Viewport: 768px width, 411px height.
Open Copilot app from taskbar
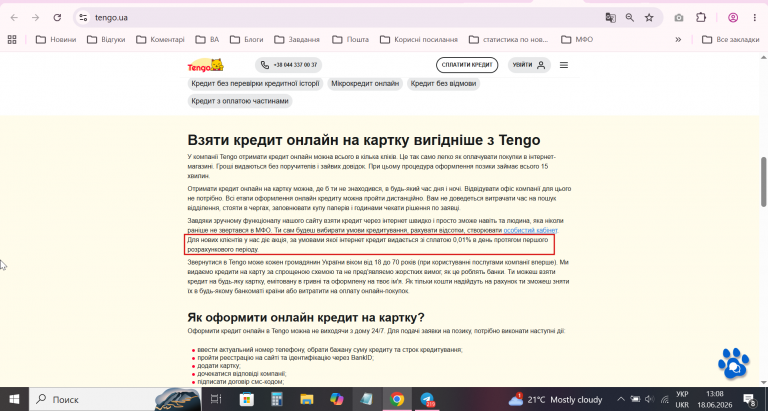click(x=337, y=399)
